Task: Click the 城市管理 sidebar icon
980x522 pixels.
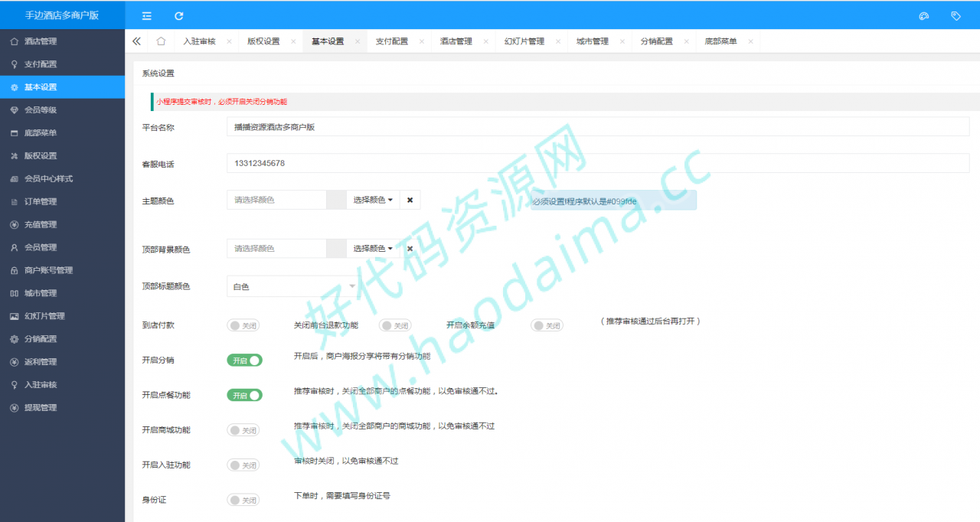Action: (15, 293)
